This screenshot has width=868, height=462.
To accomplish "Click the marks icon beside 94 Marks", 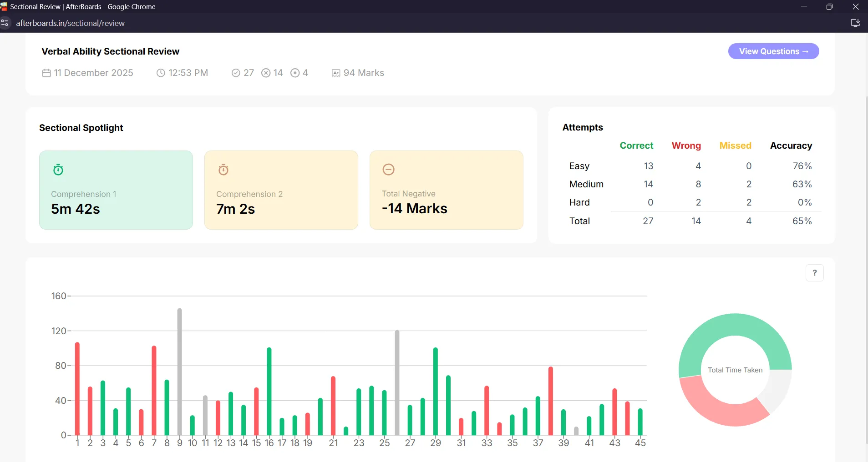I will (x=336, y=73).
